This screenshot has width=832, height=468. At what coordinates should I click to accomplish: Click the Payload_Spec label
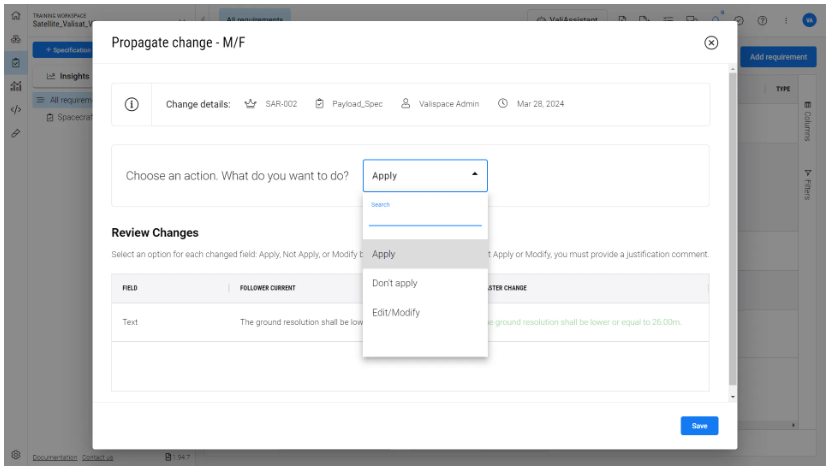pos(357,104)
